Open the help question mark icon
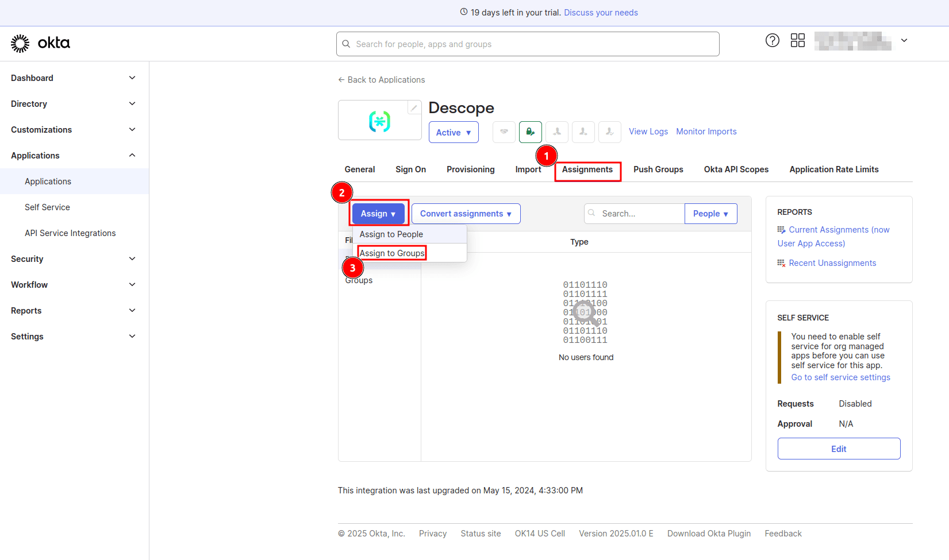This screenshot has height=560, width=949. [x=772, y=40]
